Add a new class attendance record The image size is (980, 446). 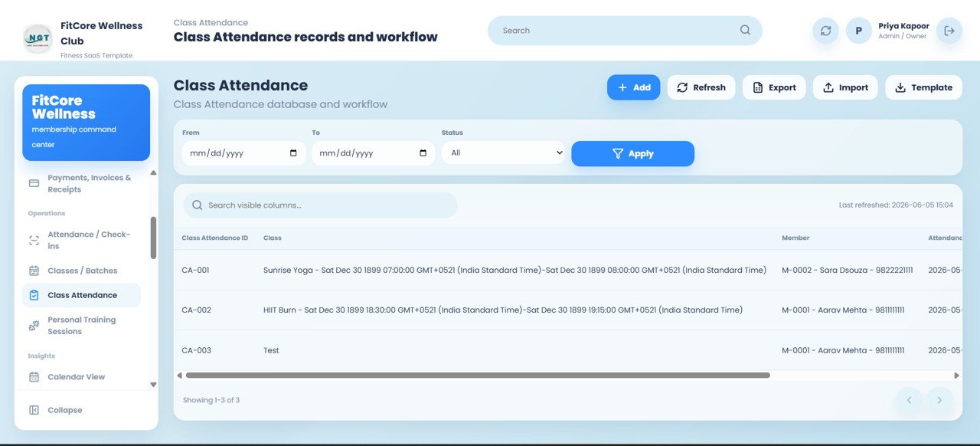[633, 87]
